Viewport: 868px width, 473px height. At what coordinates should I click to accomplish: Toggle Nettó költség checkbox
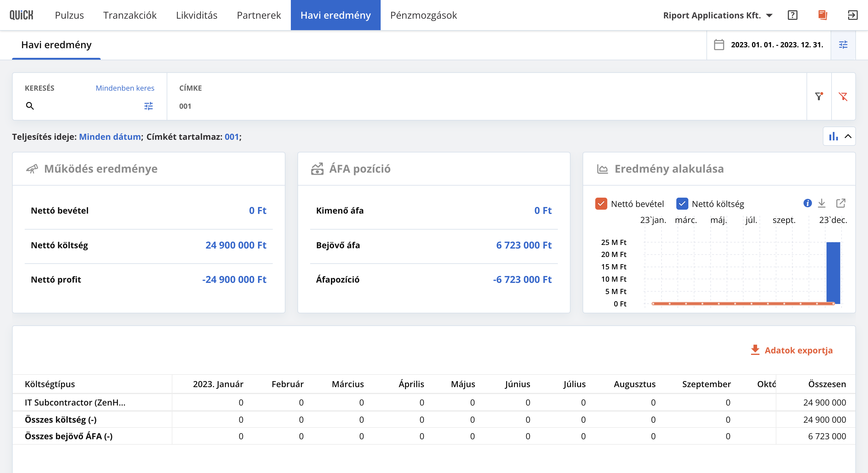coord(682,204)
